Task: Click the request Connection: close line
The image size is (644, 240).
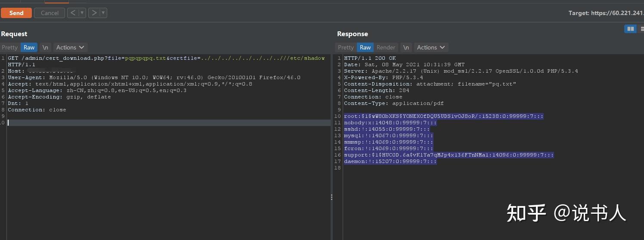Action: tap(37, 110)
